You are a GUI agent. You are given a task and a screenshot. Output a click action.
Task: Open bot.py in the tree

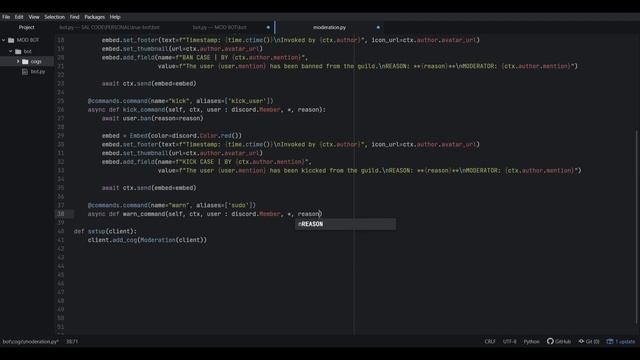pos(38,71)
